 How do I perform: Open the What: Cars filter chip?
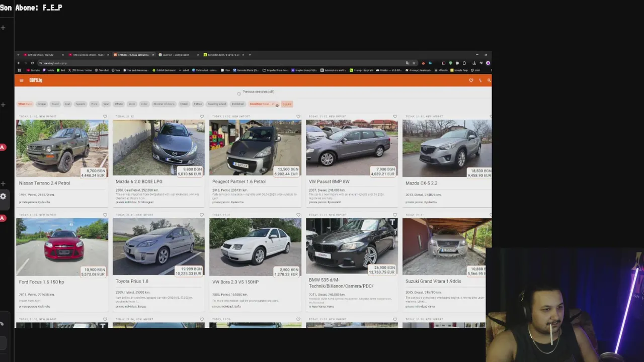point(25,104)
